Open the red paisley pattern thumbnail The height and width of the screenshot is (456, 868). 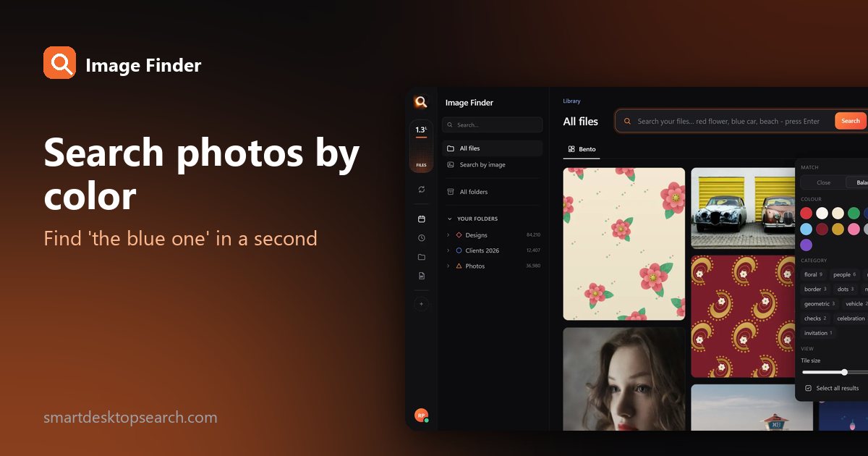[743, 316]
